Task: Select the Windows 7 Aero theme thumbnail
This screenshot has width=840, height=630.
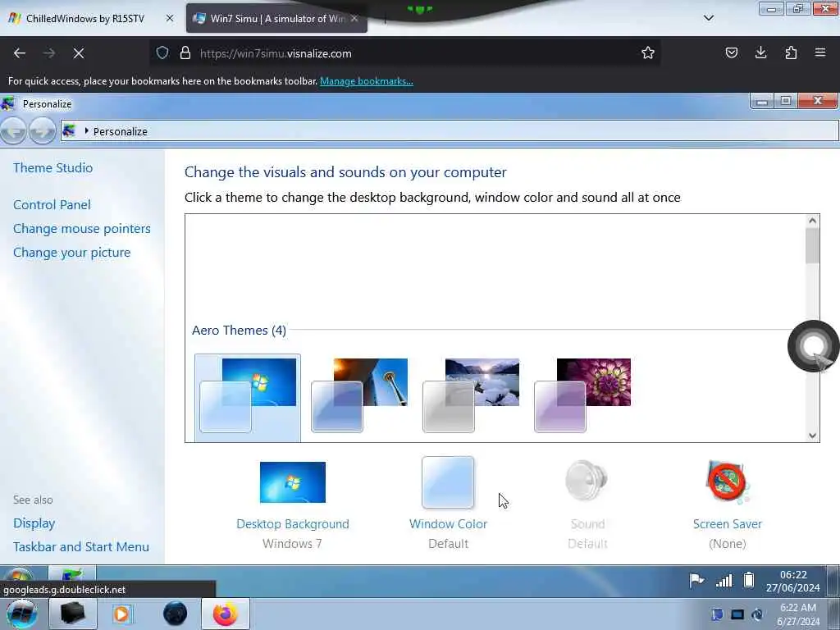Action: [248, 398]
